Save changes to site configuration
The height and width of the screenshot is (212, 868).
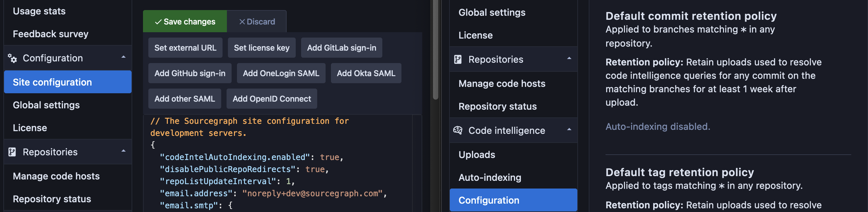[x=185, y=21]
